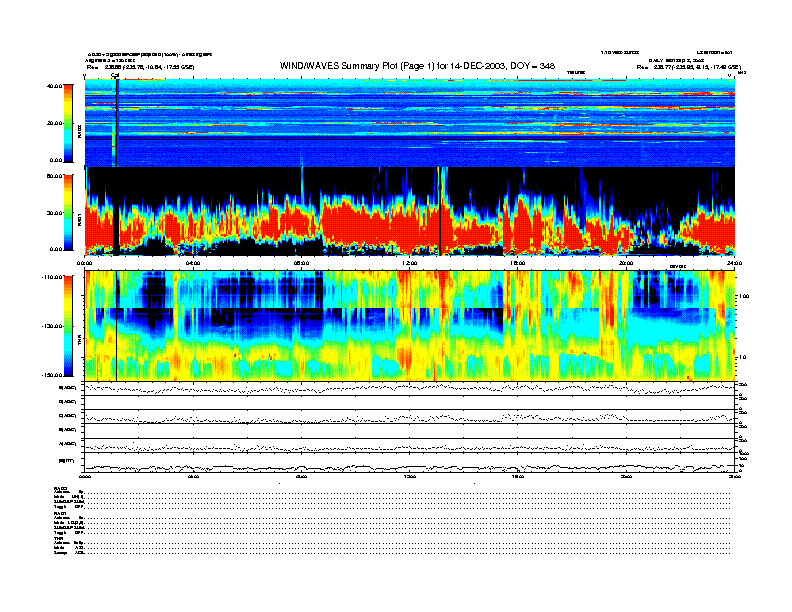Click the 20:00 tick label under RAD1 spectrogram

click(x=626, y=263)
